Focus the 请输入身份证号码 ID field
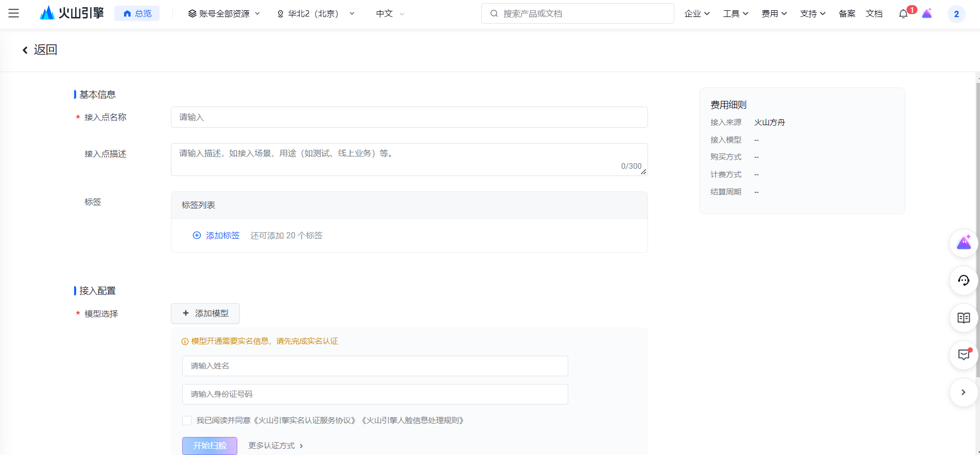This screenshot has width=980, height=455. point(375,394)
